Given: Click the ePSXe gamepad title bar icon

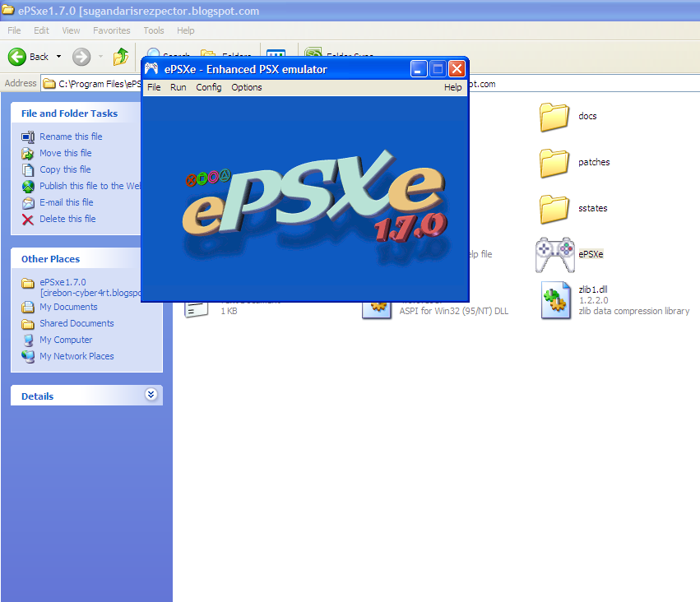Looking at the screenshot, I should 151,69.
